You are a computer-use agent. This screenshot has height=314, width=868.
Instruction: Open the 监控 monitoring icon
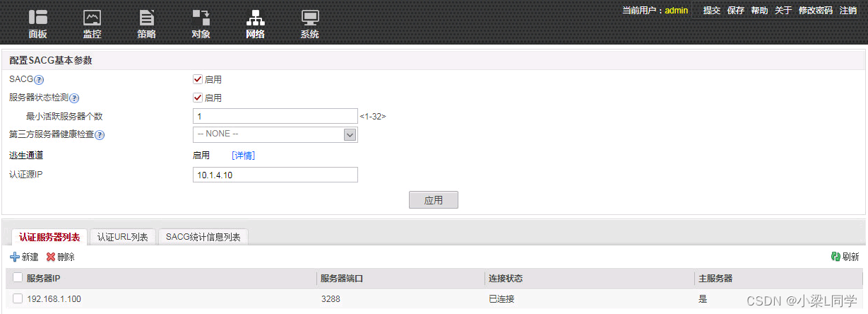pos(92,18)
